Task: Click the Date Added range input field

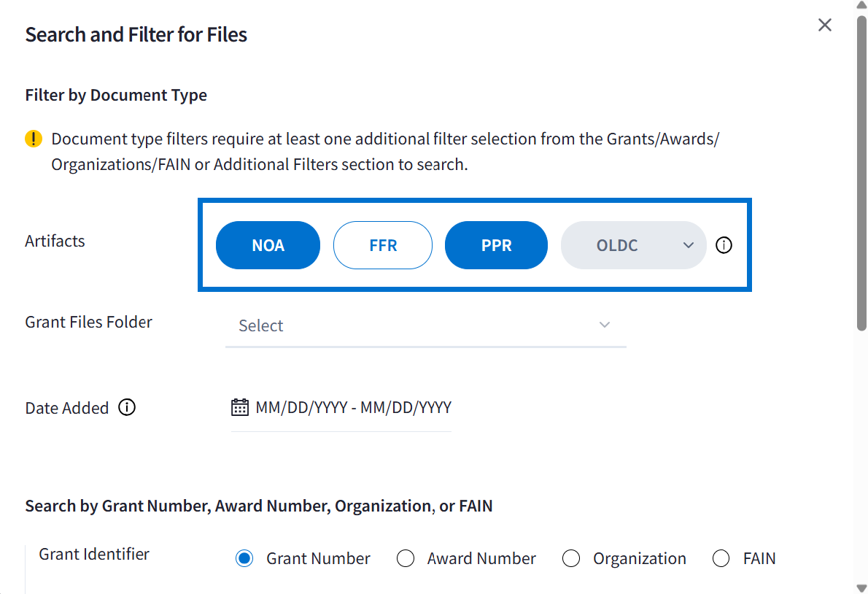Action: (x=353, y=407)
